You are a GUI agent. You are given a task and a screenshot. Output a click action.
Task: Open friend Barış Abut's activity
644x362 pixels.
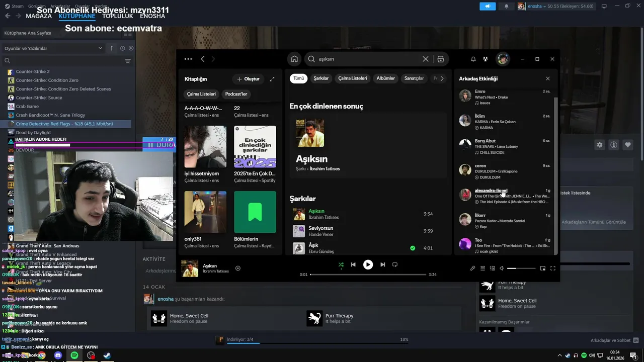[506, 146]
